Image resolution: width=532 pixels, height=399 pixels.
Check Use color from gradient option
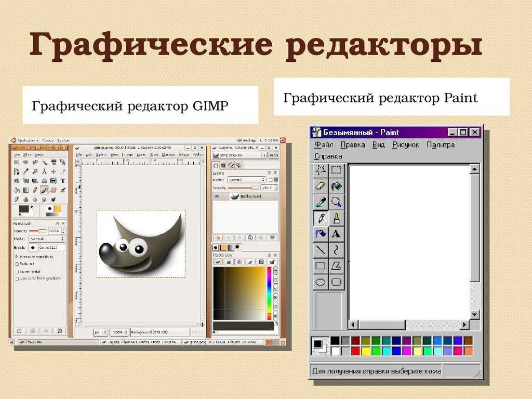pyautogui.click(x=17, y=278)
